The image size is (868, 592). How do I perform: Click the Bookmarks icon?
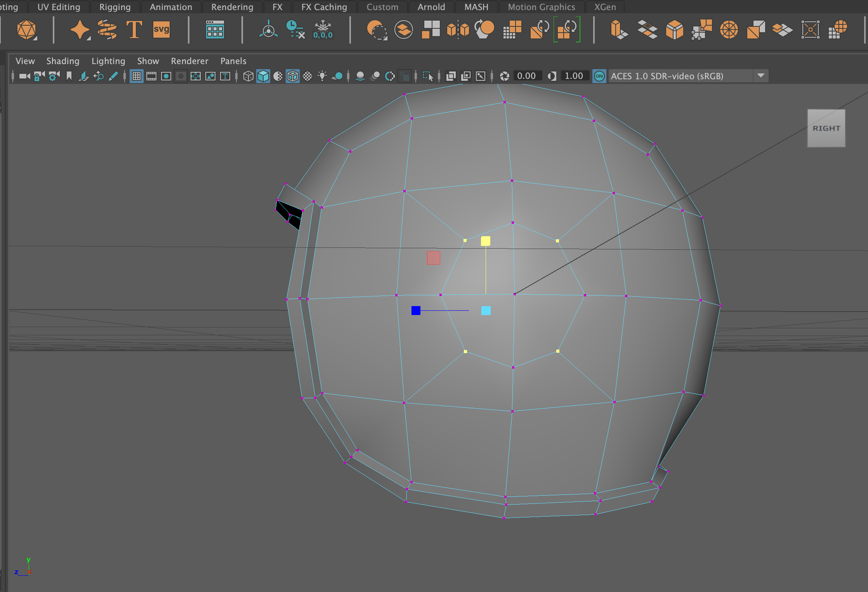pyautogui.click(x=69, y=76)
